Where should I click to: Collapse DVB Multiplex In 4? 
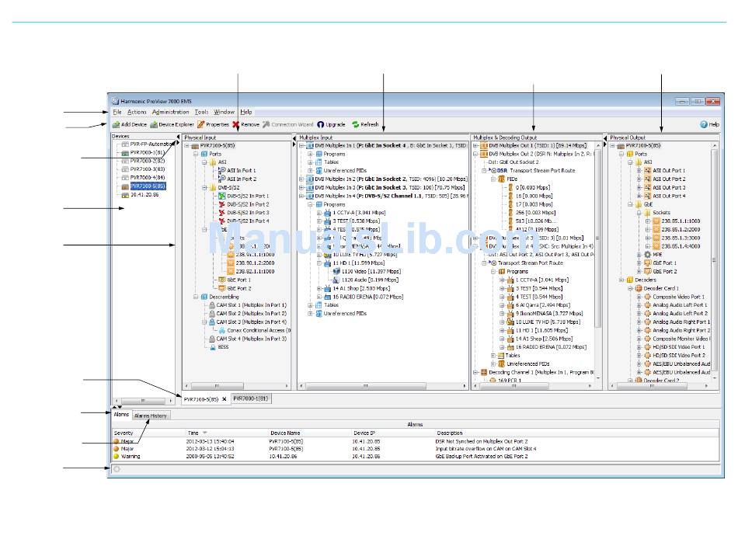pyautogui.click(x=301, y=196)
